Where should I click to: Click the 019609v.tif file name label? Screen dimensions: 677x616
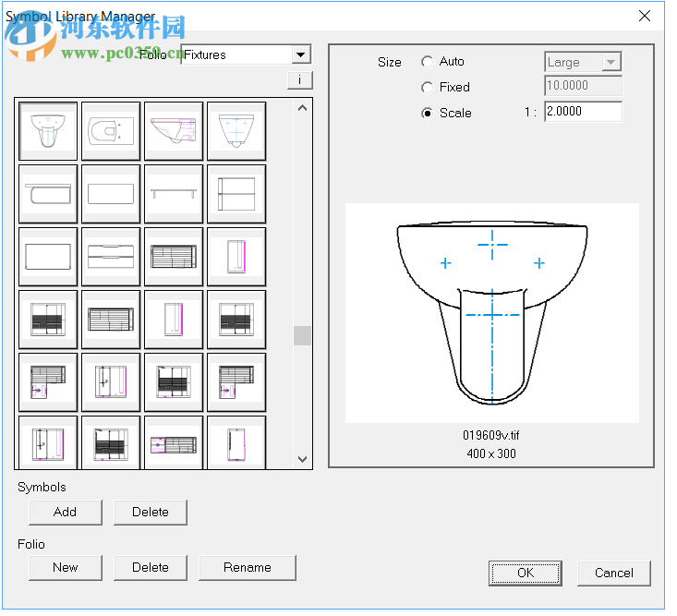click(x=491, y=435)
